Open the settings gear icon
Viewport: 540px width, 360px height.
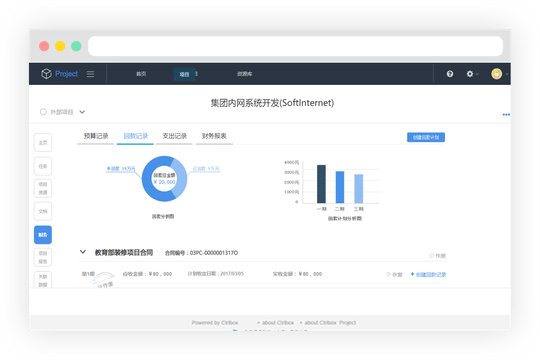click(x=470, y=74)
